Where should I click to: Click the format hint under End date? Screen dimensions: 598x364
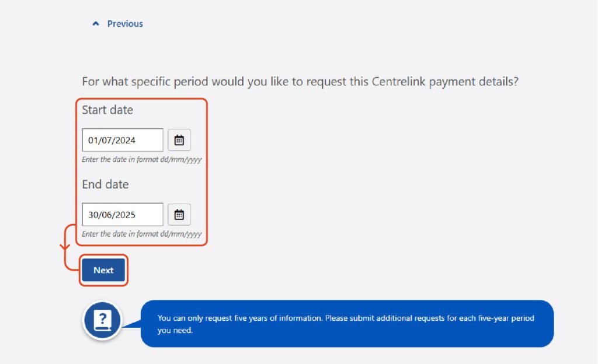pos(141,234)
